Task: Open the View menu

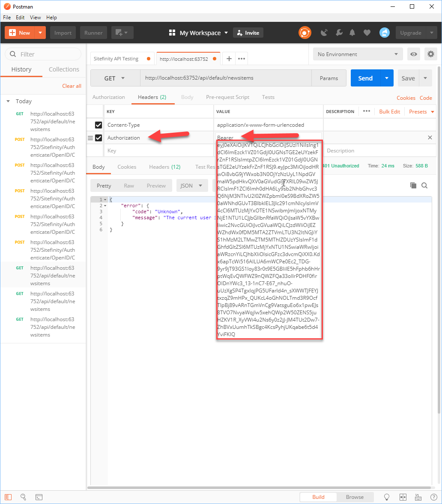Action: click(x=36, y=18)
